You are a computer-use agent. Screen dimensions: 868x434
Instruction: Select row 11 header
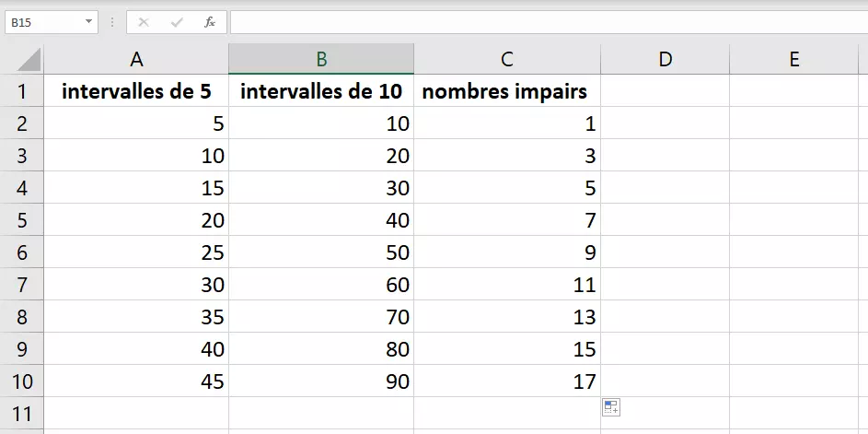click(21, 413)
